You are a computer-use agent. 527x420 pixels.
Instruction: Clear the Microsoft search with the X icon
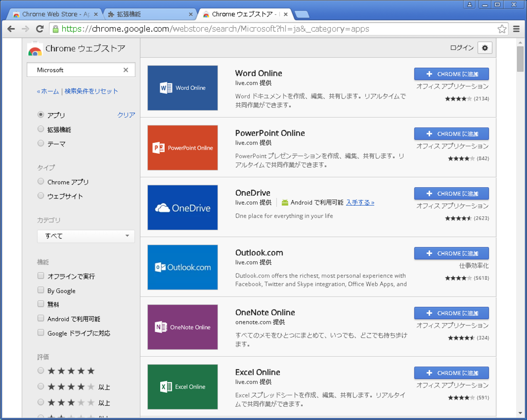126,70
